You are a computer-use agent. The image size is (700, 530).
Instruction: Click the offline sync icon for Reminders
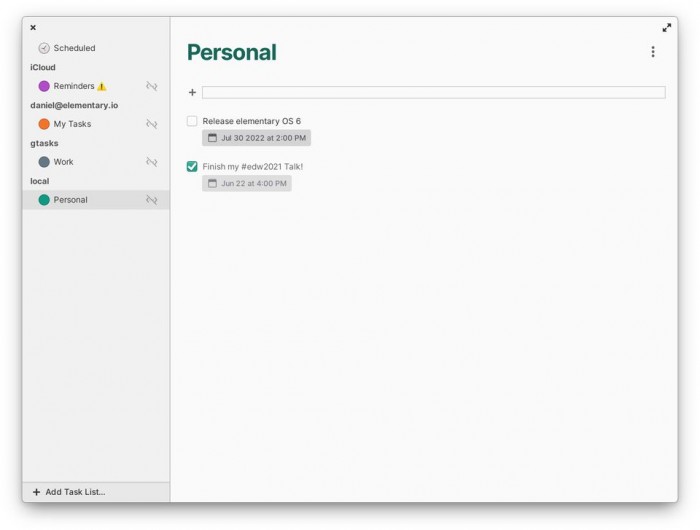tap(152, 86)
